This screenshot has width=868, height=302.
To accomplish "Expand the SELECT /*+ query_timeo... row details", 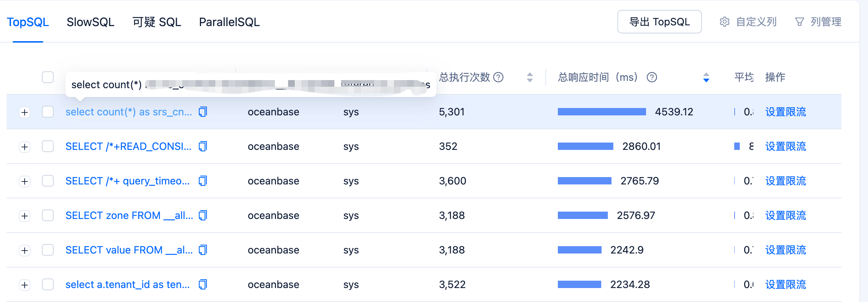I will (25, 181).
